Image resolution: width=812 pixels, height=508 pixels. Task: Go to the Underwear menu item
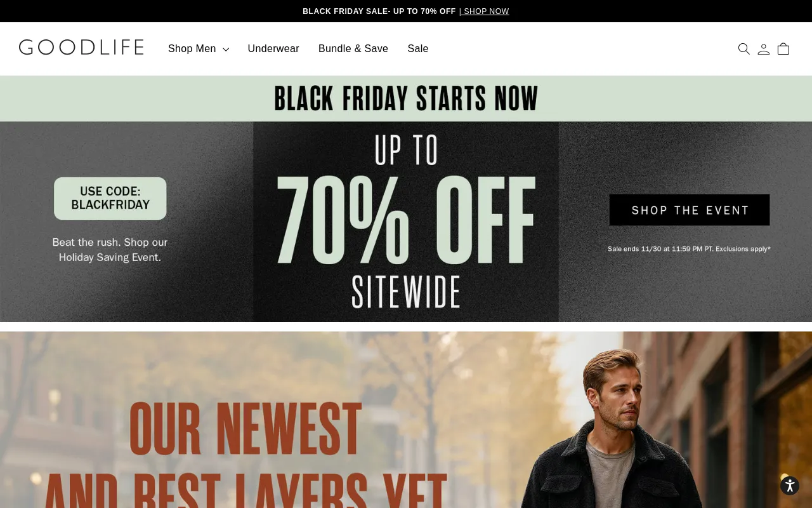tap(273, 49)
